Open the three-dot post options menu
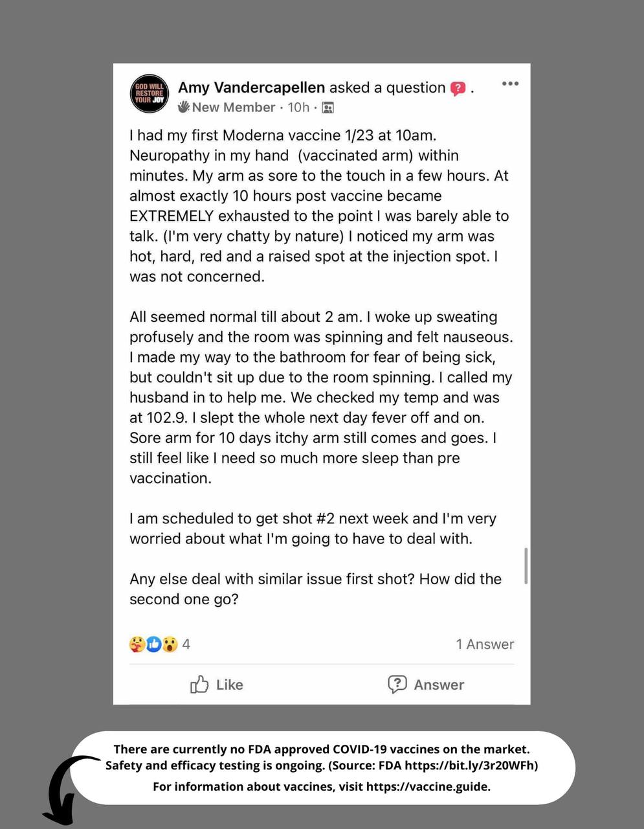 (x=510, y=84)
